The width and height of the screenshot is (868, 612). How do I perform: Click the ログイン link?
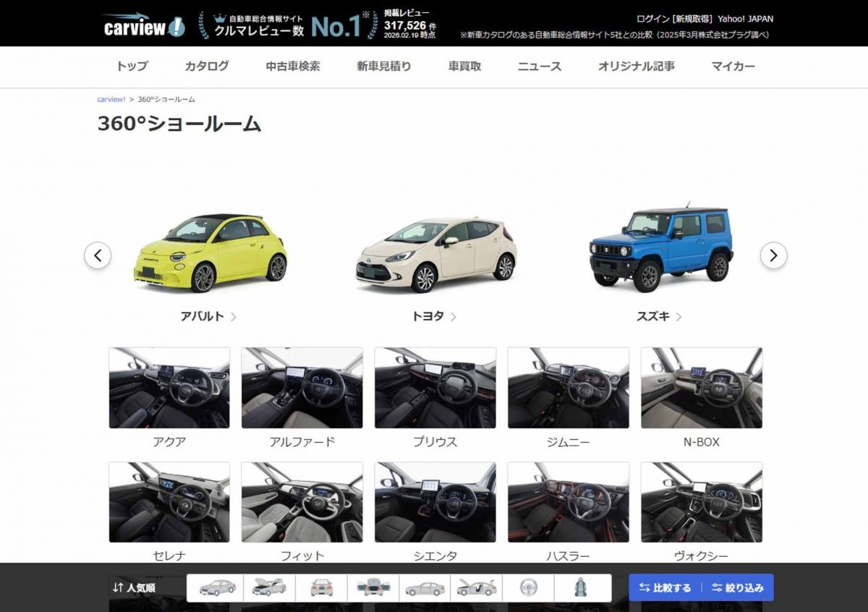(651, 19)
